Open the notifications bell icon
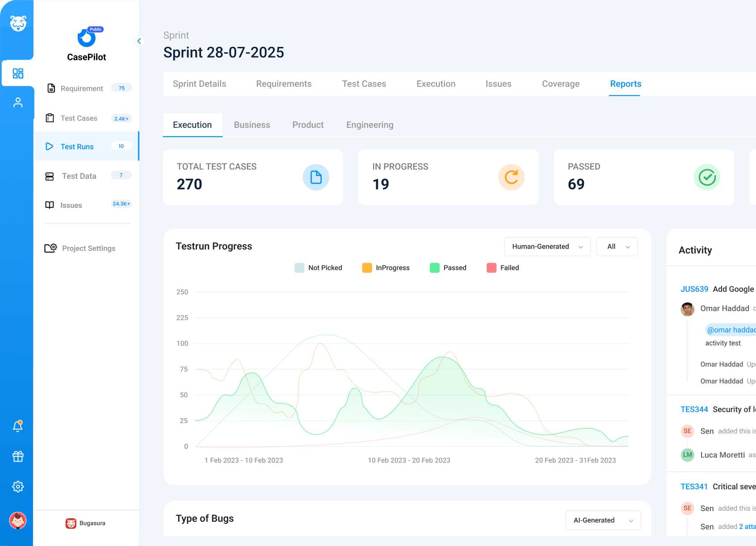The image size is (756, 546). coord(18,426)
